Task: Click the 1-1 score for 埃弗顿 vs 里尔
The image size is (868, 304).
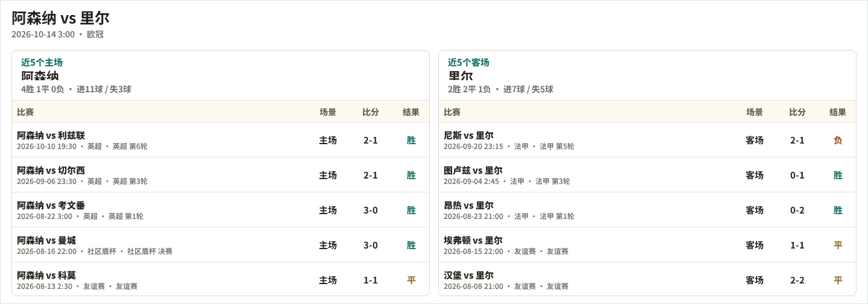Action: (797, 245)
